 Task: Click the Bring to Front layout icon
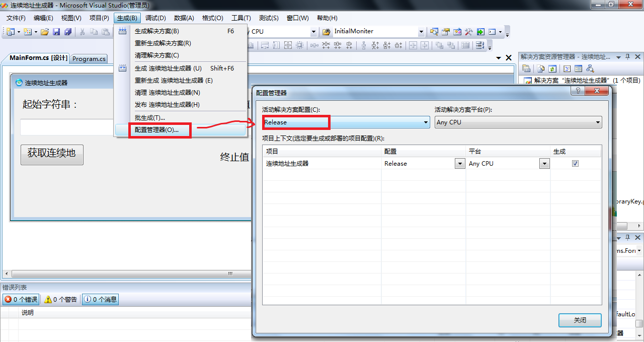439,45
